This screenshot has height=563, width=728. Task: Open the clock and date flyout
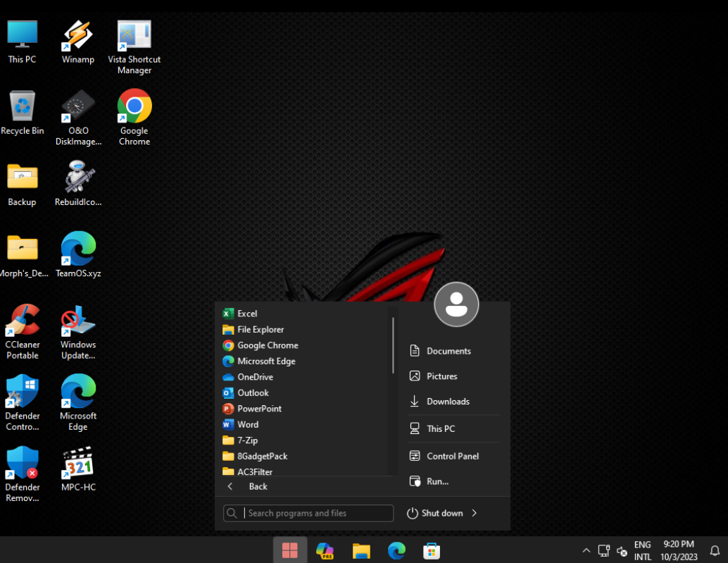(x=679, y=550)
